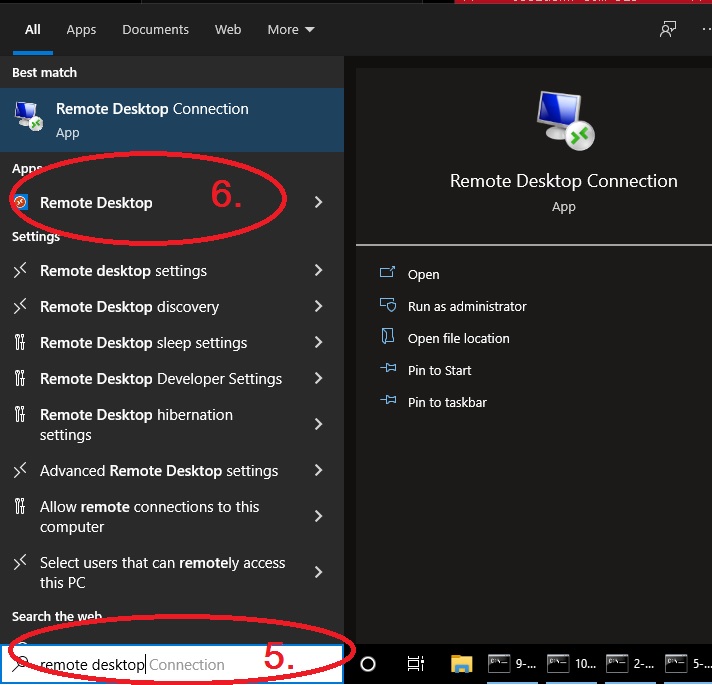Click the Select users remotely access icon

[x=20, y=562]
